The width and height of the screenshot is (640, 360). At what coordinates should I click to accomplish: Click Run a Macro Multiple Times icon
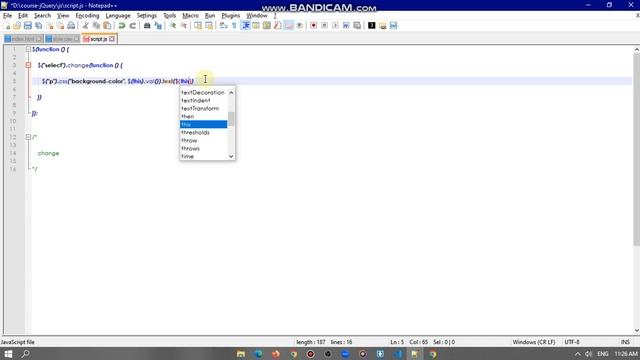(346, 26)
